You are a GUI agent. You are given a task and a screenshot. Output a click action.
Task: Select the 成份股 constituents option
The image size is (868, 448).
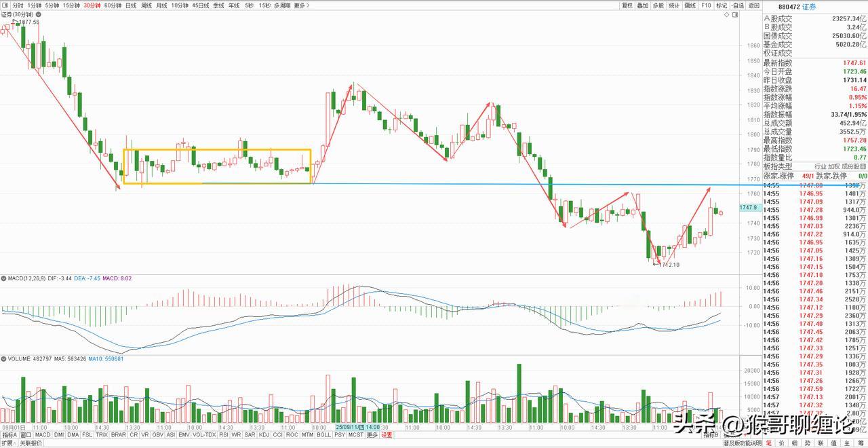(852, 166)
